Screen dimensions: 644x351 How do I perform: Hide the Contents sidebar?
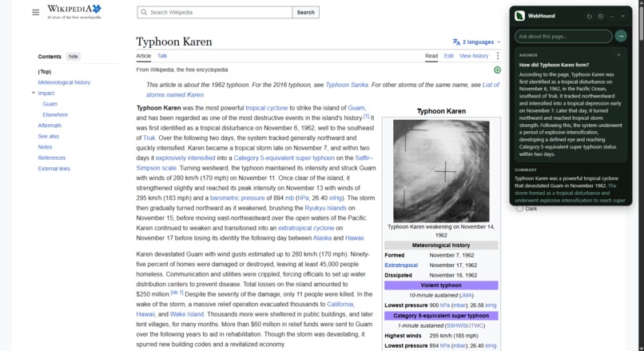73,57
